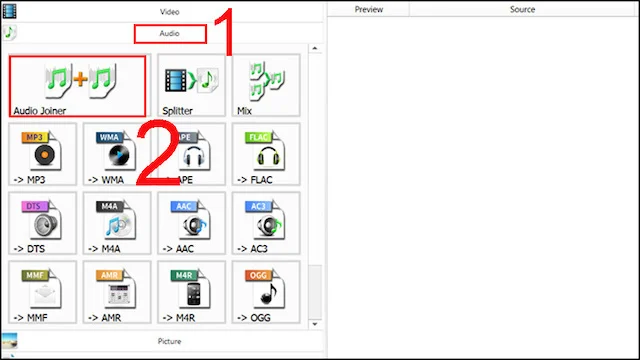640x360 pixels.
Task: Open the Splitter tool
Action: click(191, 85)
